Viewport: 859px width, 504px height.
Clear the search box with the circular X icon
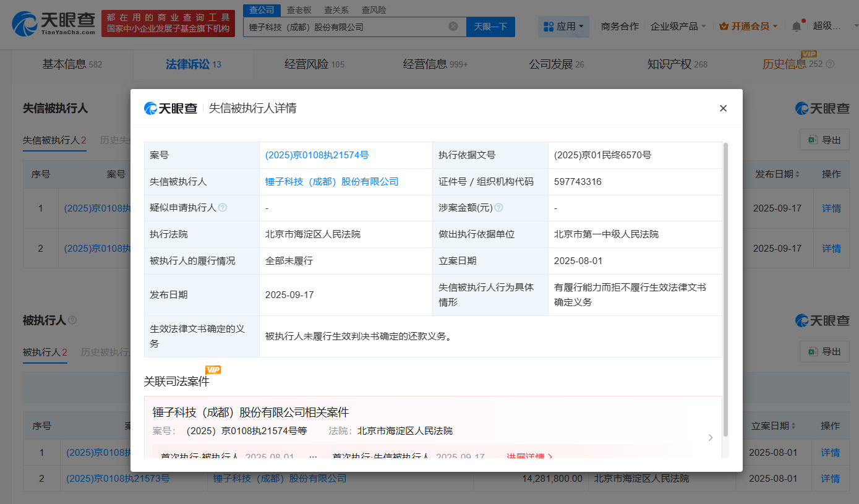tap(453, 27)
